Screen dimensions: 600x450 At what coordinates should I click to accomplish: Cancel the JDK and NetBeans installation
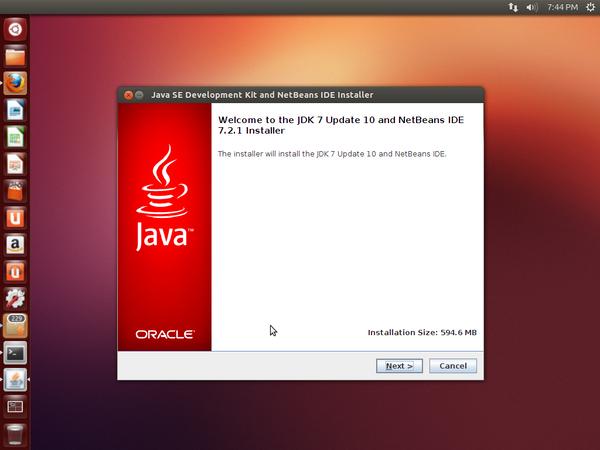click(453, 366)
